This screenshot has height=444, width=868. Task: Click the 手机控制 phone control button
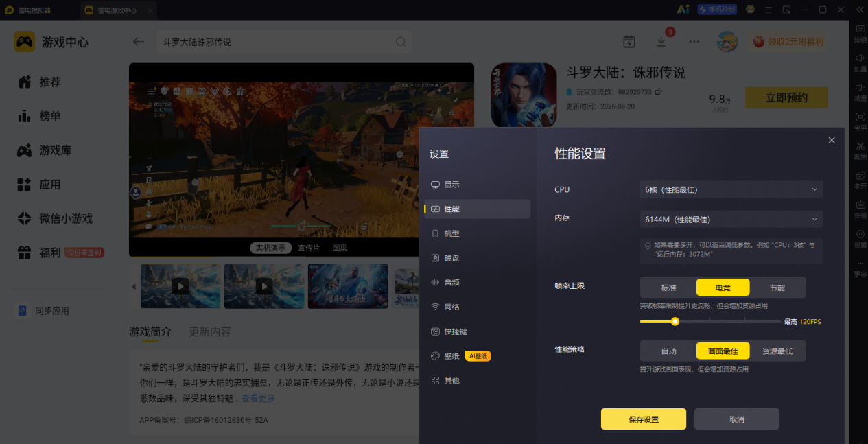[716, 10]
